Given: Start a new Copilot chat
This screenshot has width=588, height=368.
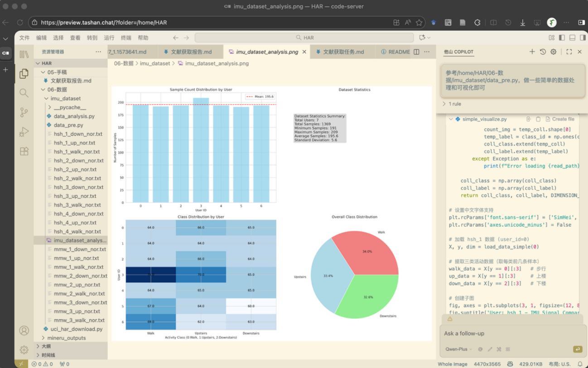Looking at the screenshot, I should pos(532,52).
